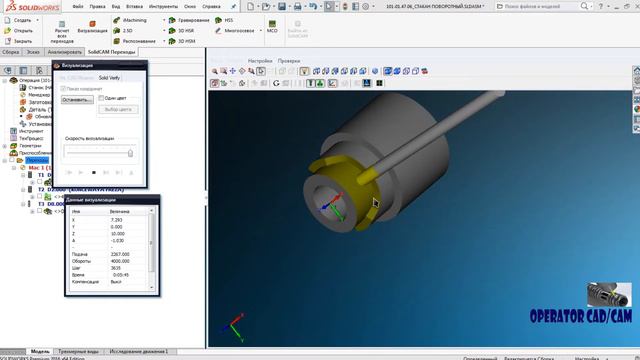This screenshot has width=640, height=360.
Task: Click the stop square playback button
Action: coord(94,173)
